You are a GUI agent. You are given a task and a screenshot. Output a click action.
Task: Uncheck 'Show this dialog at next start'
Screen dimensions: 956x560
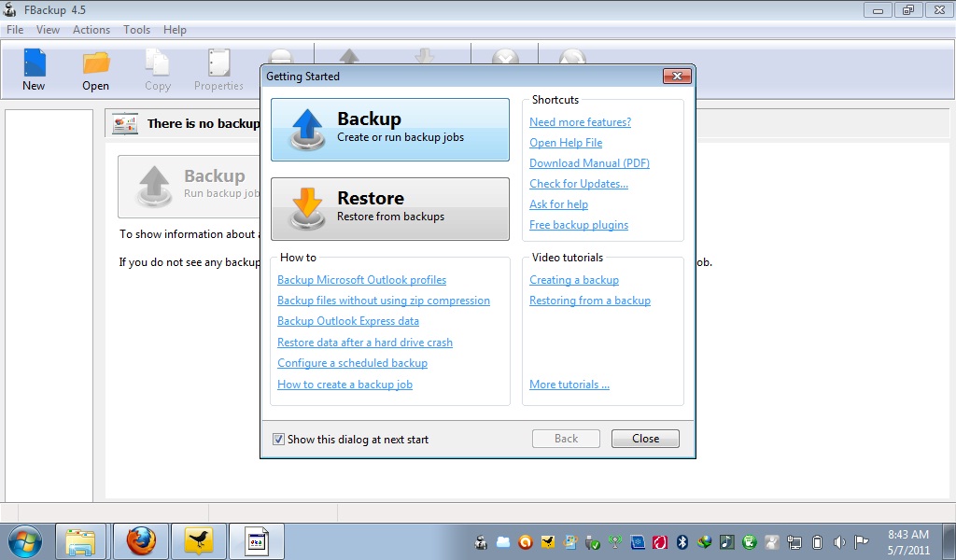pos(278,439)
